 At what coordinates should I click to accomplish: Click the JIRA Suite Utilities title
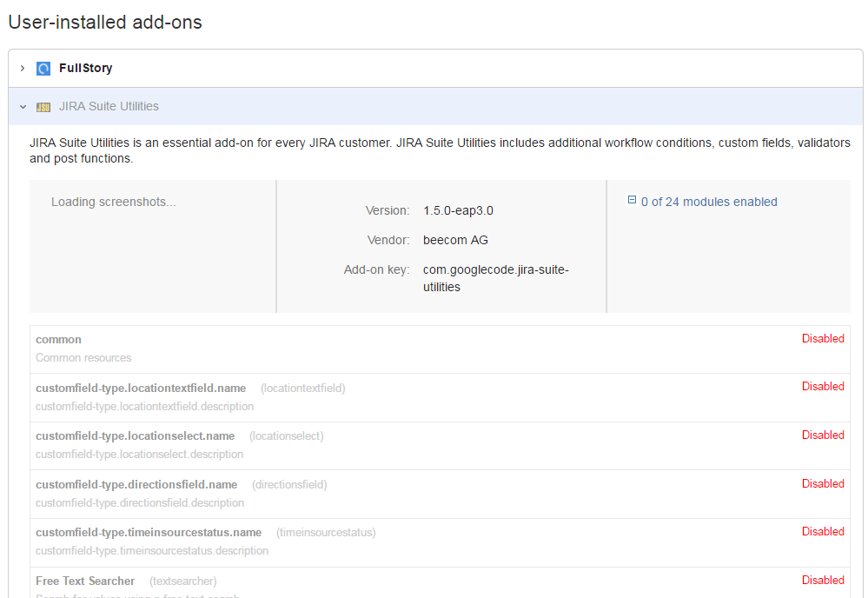click(109, 106)
